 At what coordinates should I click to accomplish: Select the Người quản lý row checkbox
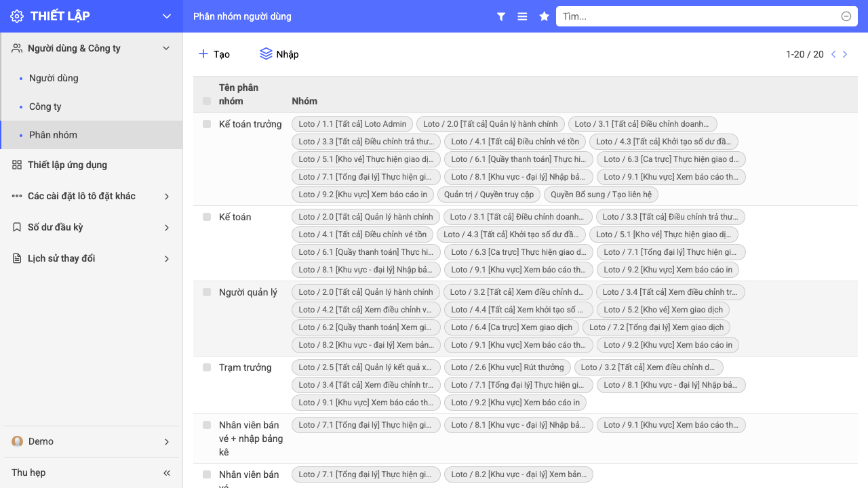(207, 292)
